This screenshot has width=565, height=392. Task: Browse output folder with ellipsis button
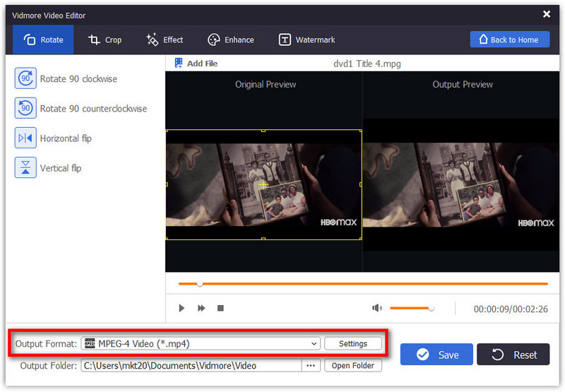[311, 366]
